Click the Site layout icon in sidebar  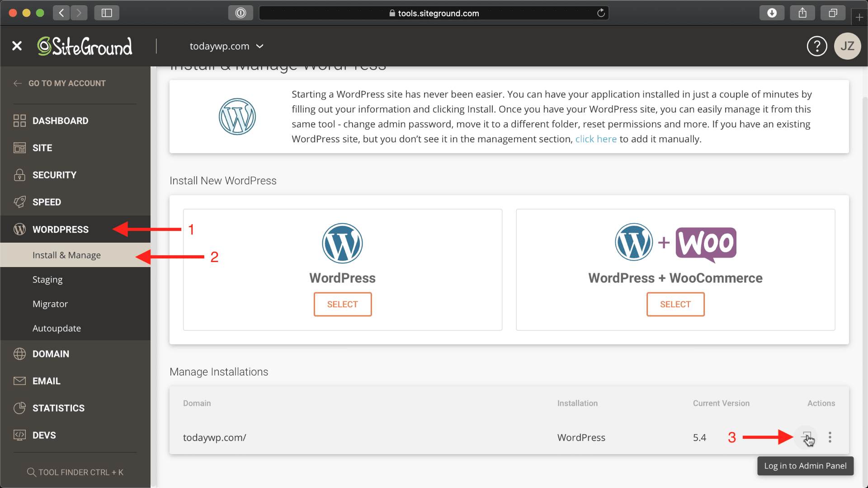coord(19,148)
